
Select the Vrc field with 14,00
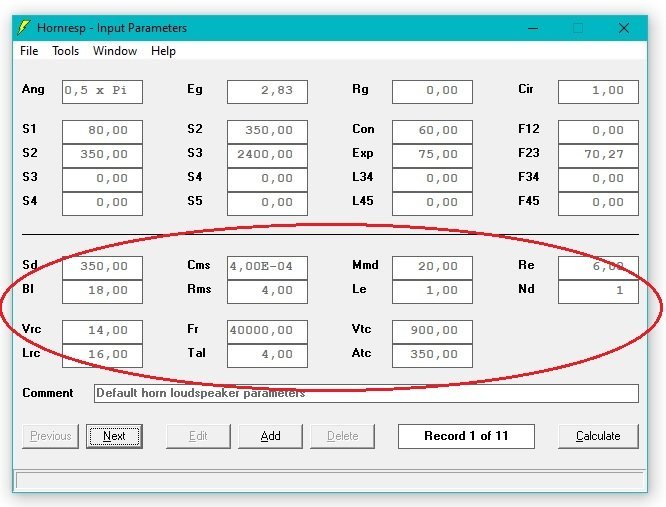(x=102, y=332)
